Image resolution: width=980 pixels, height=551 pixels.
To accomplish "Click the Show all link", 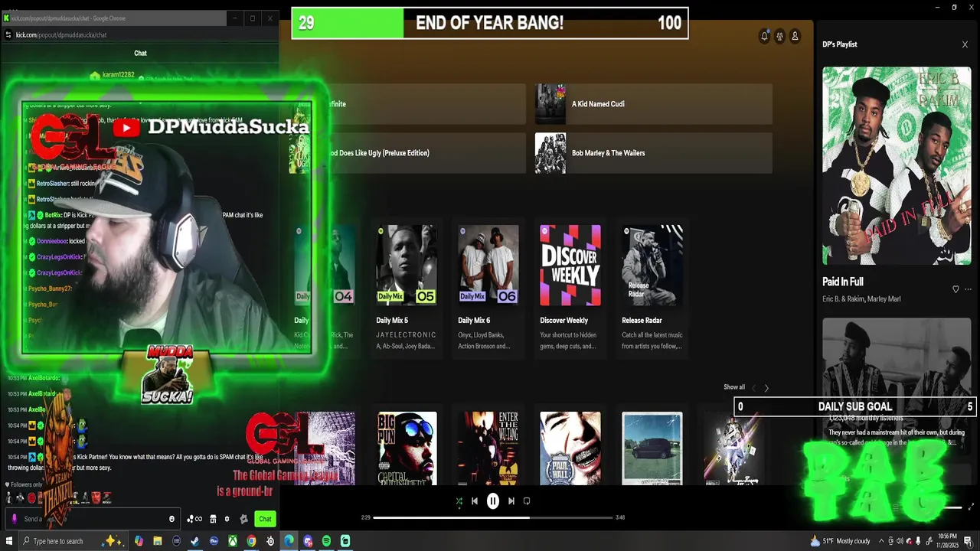I will click(x=734, y=387).
